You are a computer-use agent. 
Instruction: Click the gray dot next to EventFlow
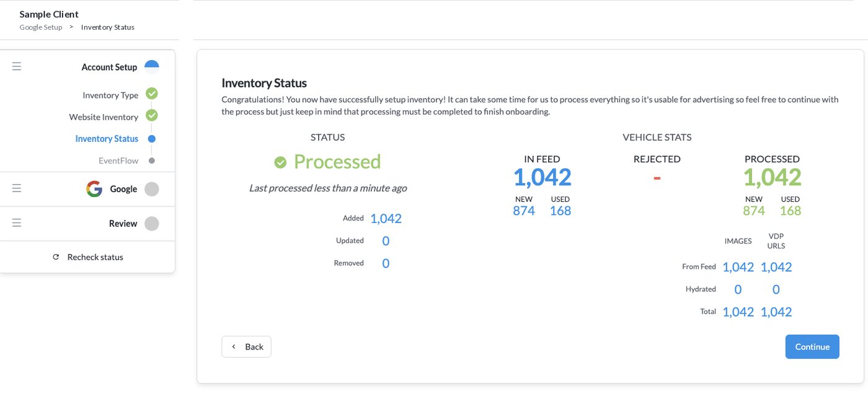click(152, 160)
